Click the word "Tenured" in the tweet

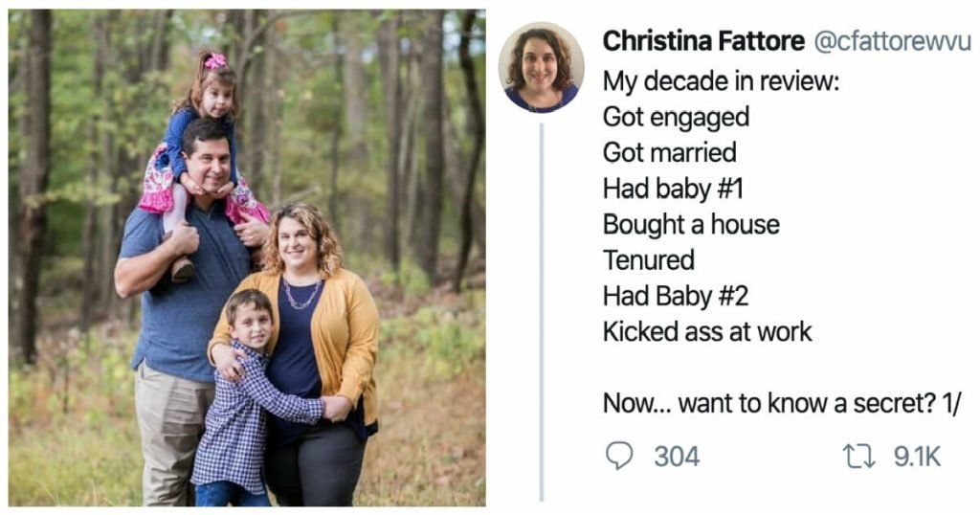coord(648,259)
